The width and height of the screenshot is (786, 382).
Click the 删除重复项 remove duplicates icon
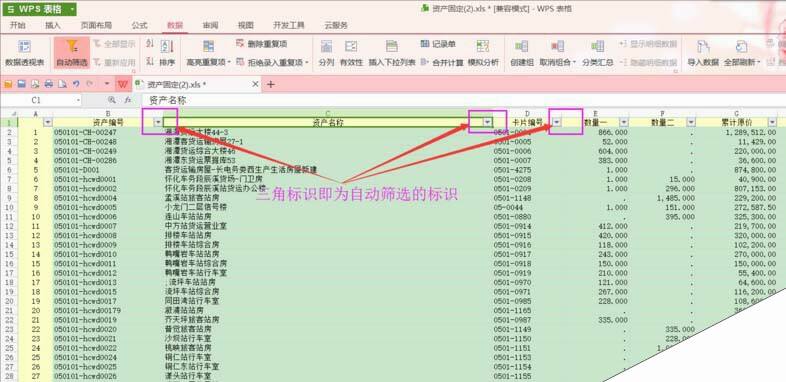click(240, 44)
